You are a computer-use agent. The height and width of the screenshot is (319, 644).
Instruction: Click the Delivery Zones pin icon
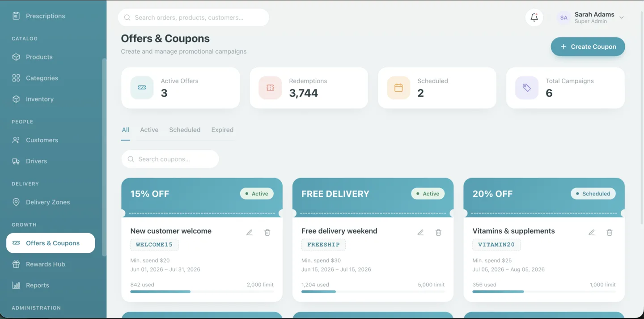16,202
